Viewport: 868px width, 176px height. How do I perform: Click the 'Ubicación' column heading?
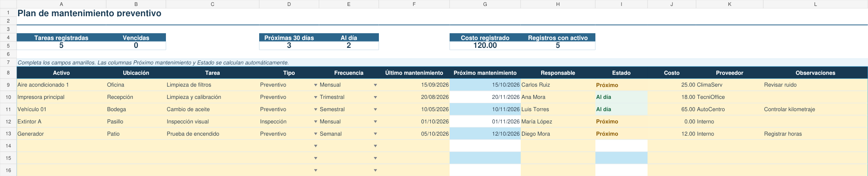pyautogui.click(x=136, y=73)
